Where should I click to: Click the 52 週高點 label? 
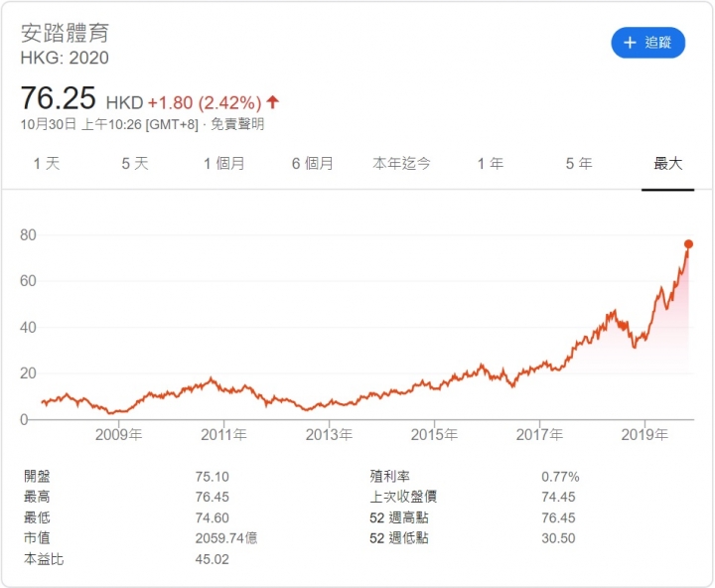pos(399,517)
